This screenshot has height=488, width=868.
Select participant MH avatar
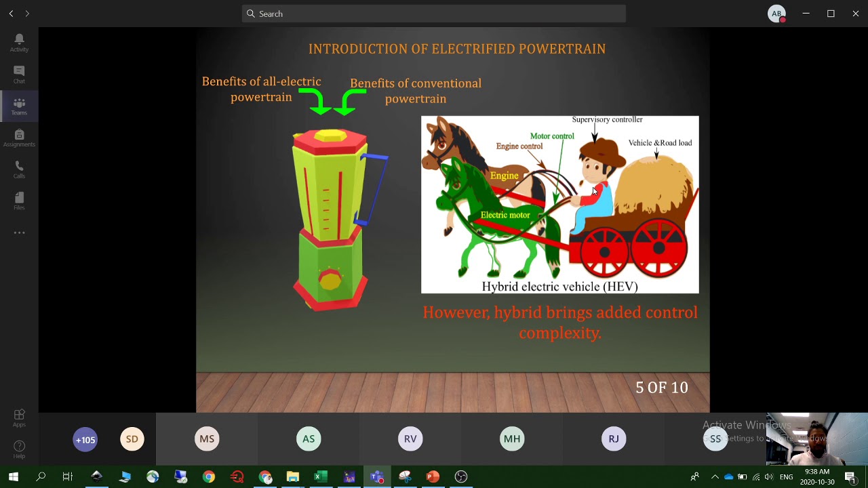click(x=512, y=439)
